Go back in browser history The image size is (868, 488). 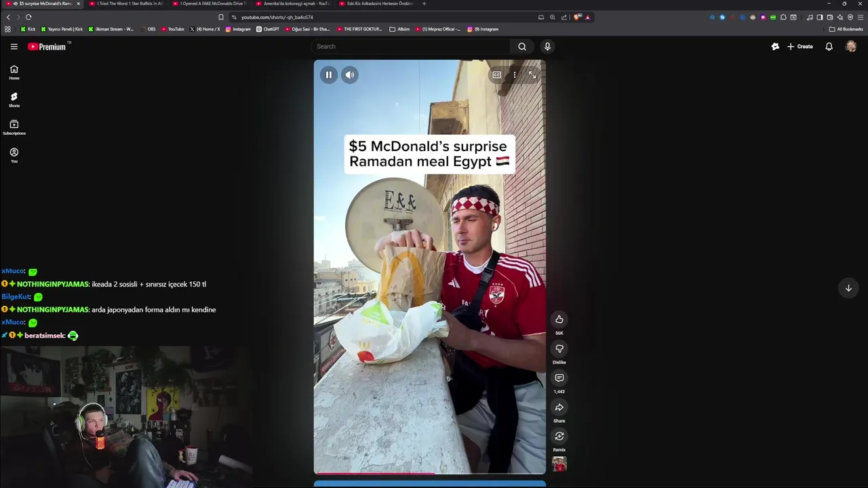(x=8, y=17)
